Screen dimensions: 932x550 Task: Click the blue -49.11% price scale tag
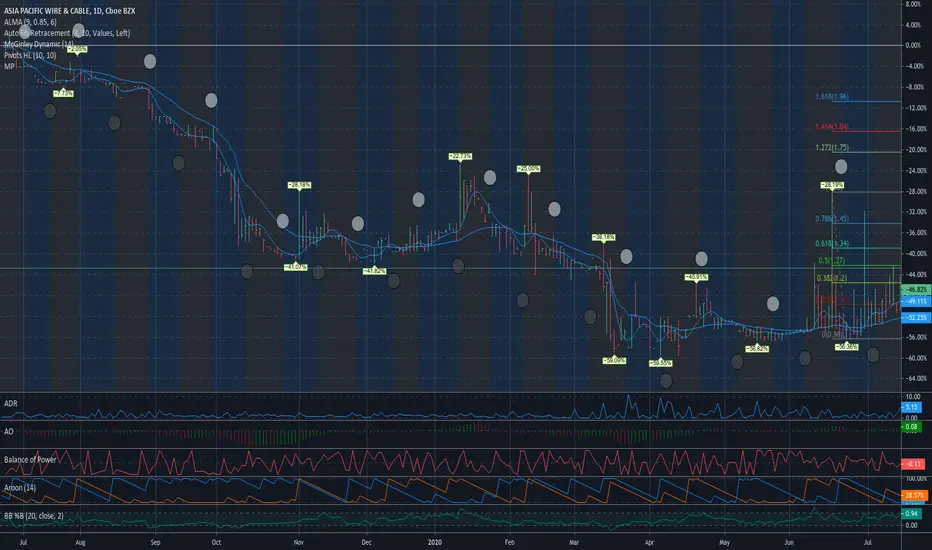pyautogui.click(x=916, y=301)
